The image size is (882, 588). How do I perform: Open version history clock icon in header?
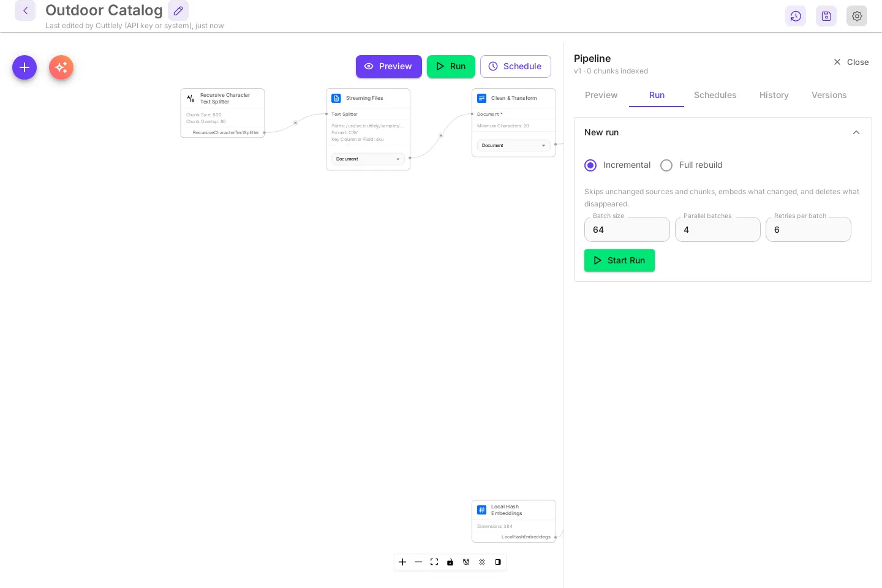coord(796,16)
